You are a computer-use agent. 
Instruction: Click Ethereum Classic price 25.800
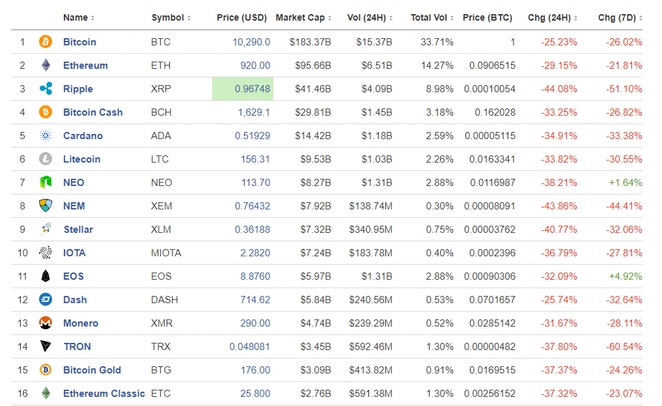(255, 393)
